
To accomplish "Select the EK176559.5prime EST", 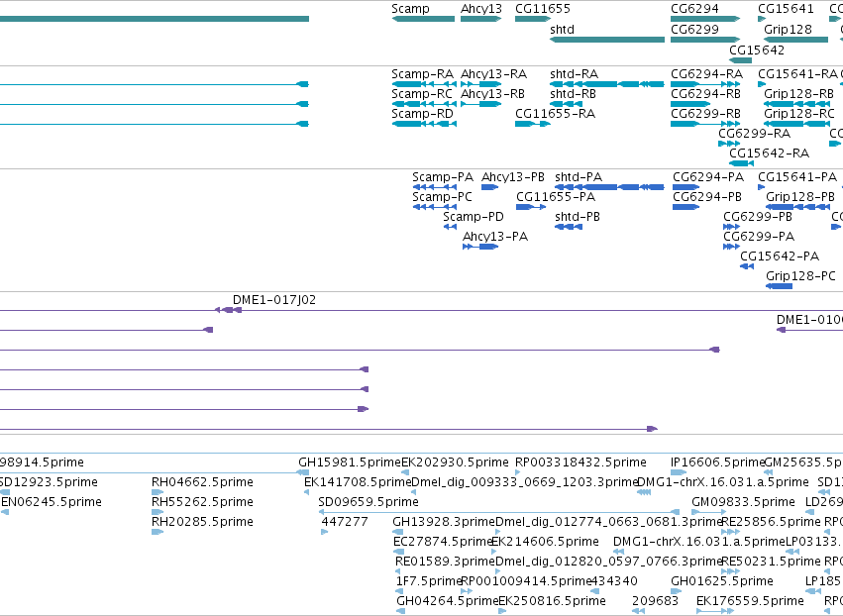I will 714,611.
